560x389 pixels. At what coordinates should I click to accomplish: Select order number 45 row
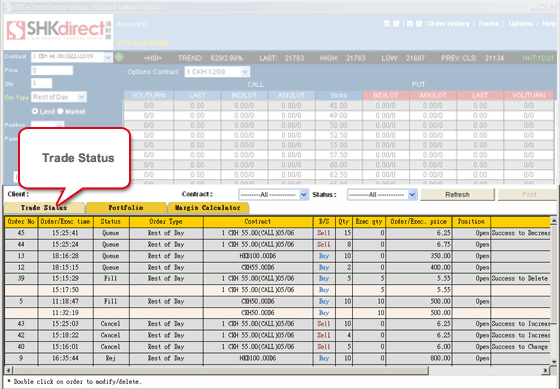(278, 233)
